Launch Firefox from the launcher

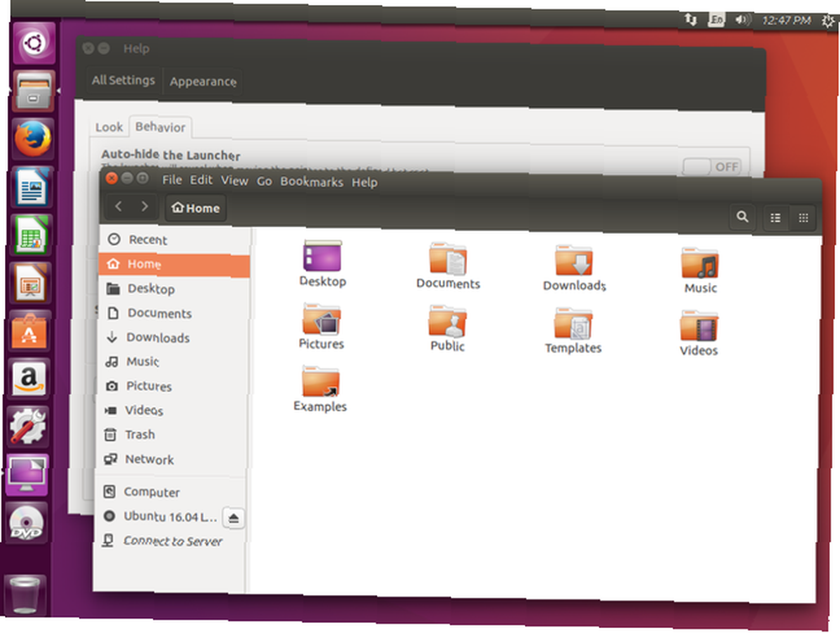(33, 138)
